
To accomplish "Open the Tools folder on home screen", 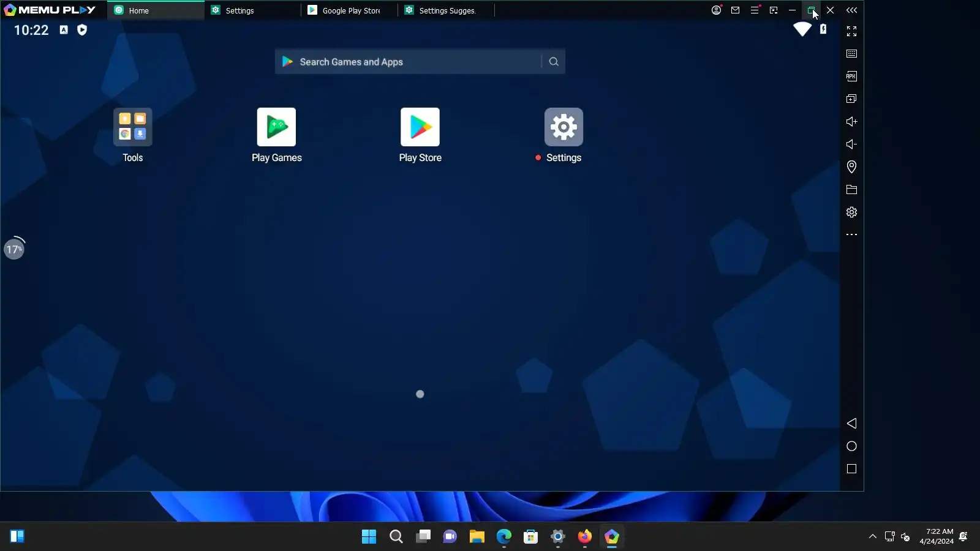I will coord(132,127).
